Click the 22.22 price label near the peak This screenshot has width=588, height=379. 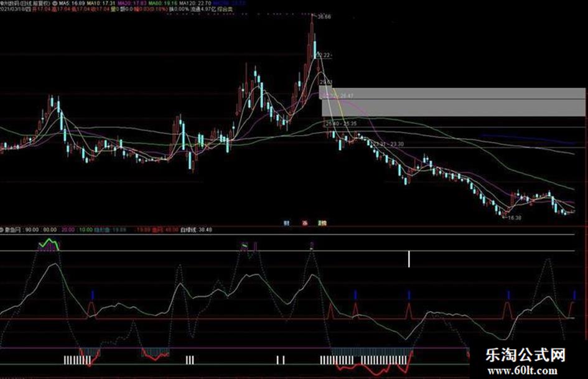click(x=324, y=55)
